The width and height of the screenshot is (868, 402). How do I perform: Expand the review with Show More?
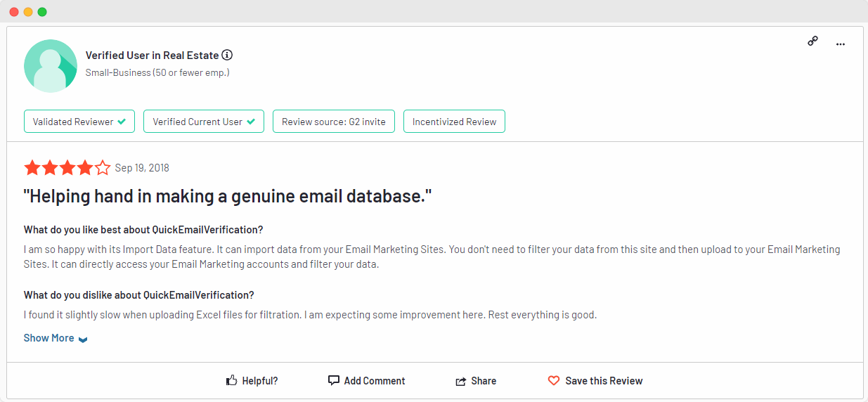coord(49,338)
